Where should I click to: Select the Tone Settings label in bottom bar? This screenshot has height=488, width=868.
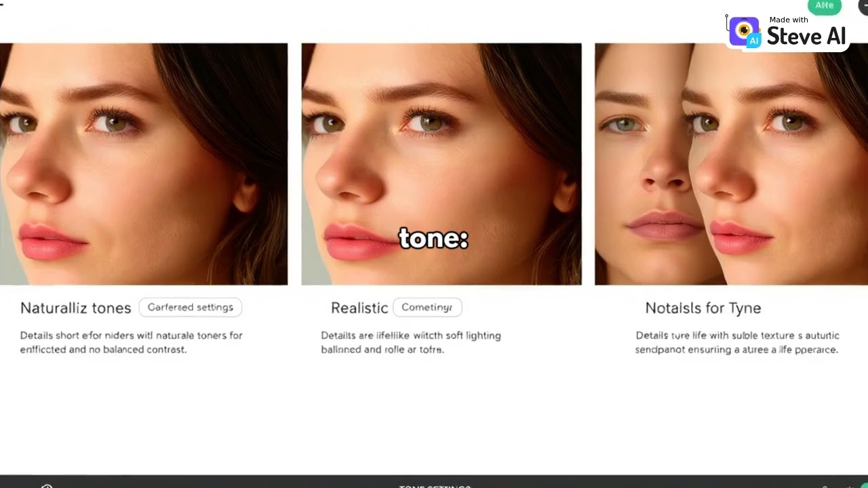click(435, 486)
